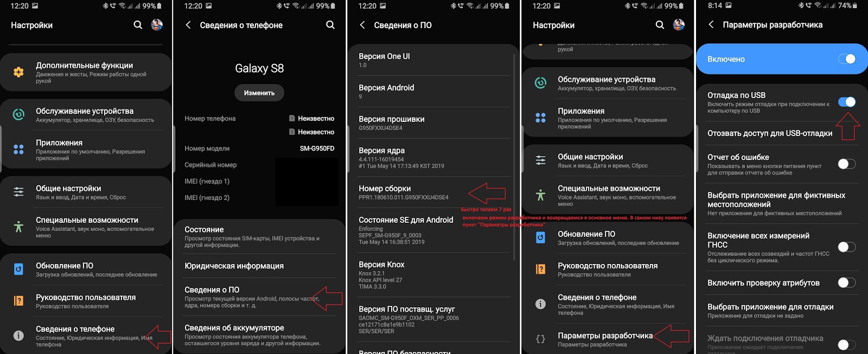Tap search icon in first Настройки screen
The image size is (868, 354).
pyautogui.click(x=138, y=25)
